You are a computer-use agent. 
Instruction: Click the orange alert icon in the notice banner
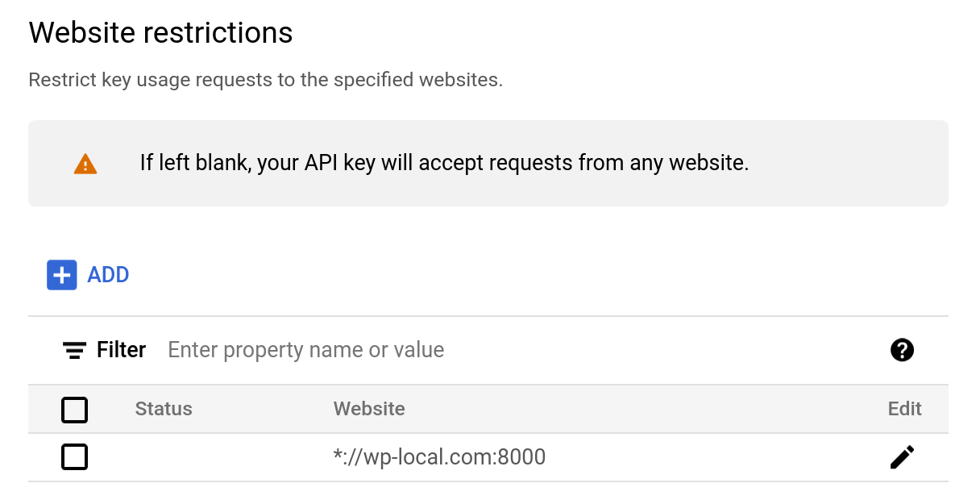click(x=85, y=163)
